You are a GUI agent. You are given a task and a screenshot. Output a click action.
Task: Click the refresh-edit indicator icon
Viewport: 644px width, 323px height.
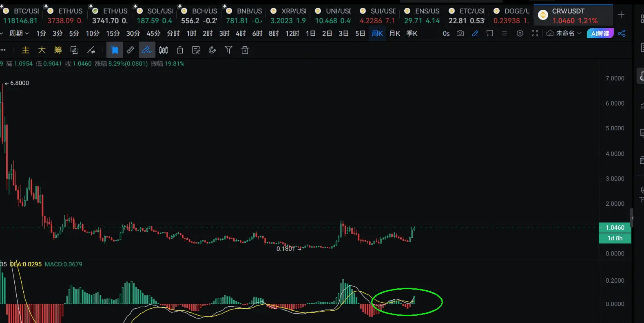point(74,50)
